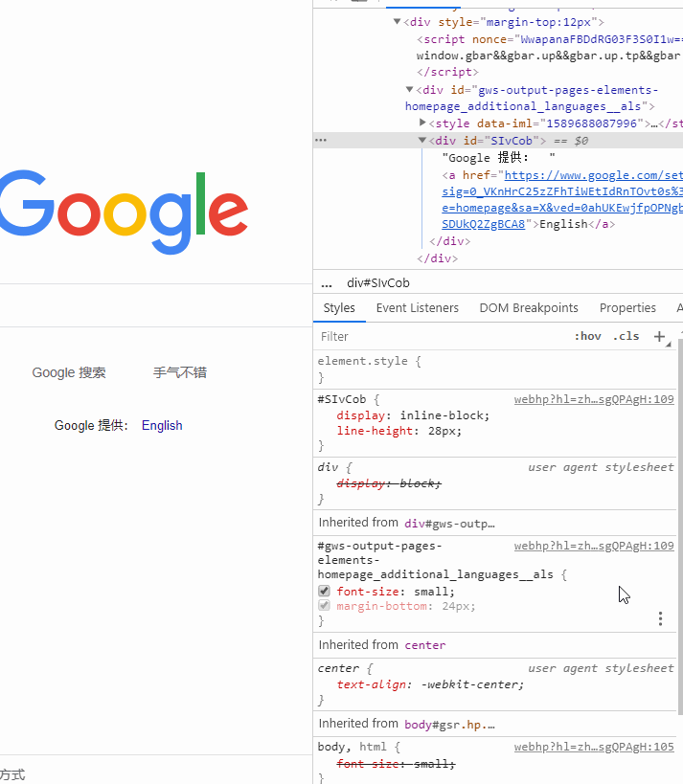This screenshot has height=784, width=683.
Task: Click the element.style rule header
Action: click(369, 361)
